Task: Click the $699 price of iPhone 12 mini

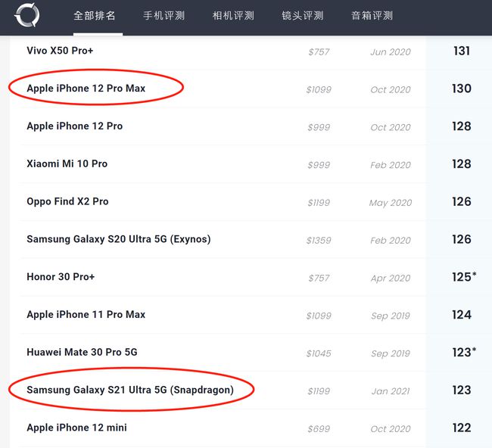Action: (319, 428)
